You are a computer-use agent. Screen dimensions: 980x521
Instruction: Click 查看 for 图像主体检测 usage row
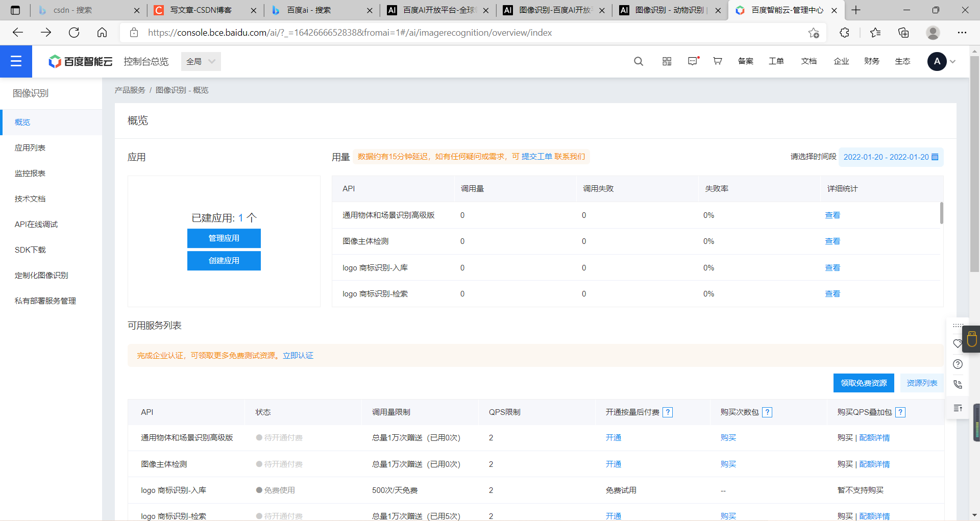pos(832,241)
